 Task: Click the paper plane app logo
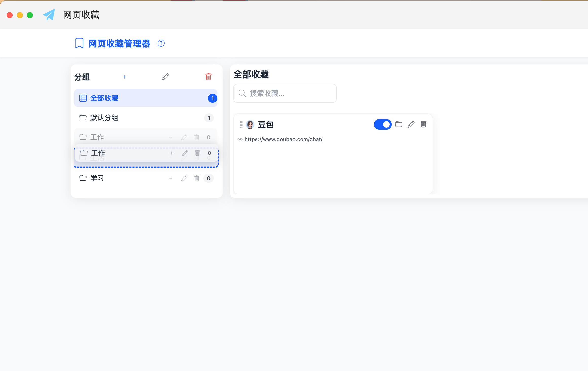pos(49,15)
